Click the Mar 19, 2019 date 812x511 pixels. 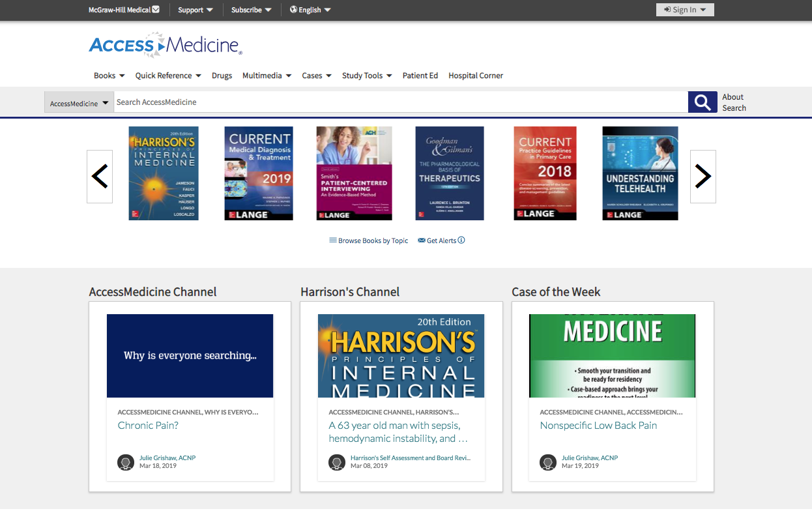coord(580,466)
